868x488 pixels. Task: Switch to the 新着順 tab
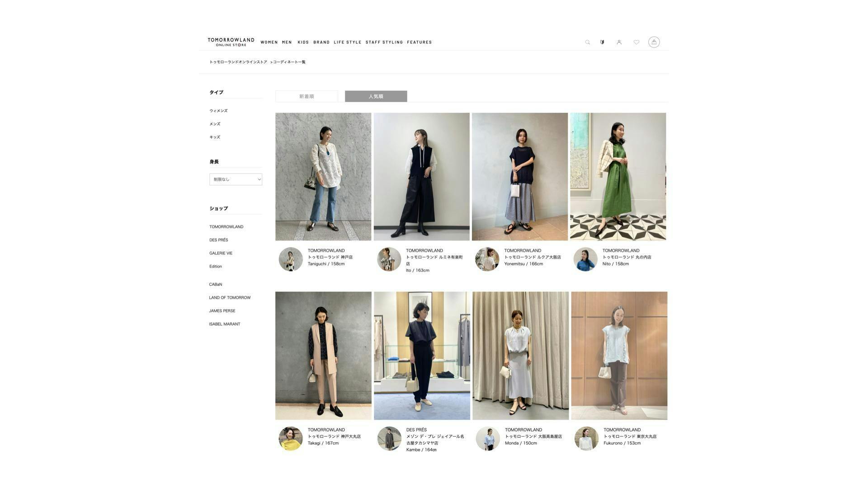tap(307, 96)
